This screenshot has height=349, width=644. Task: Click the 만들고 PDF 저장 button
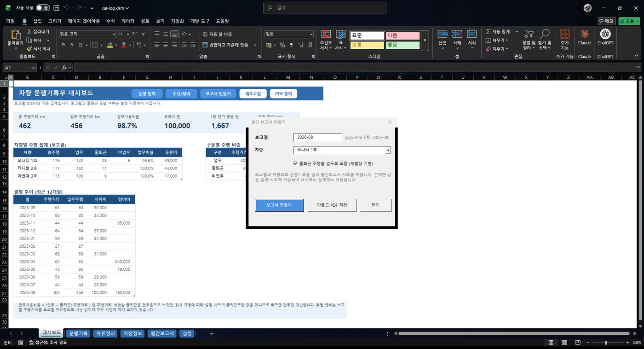332,205
